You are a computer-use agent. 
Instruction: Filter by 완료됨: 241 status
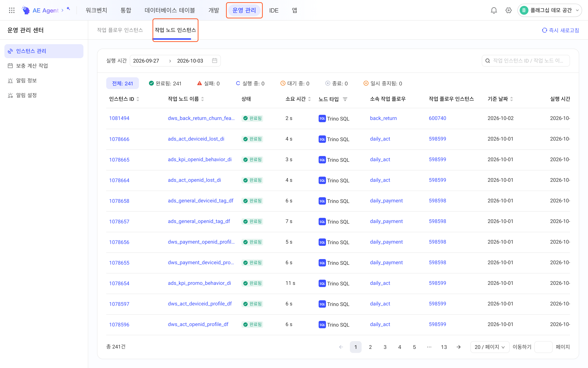(165, 84)
